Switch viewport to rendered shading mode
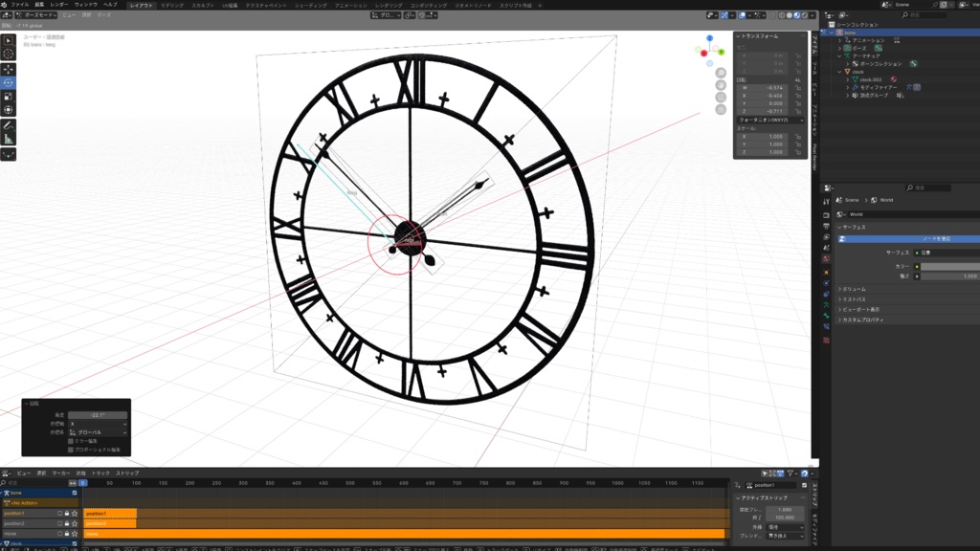The height and width of the screenshot is (551, 980). (x=805, y=15)
